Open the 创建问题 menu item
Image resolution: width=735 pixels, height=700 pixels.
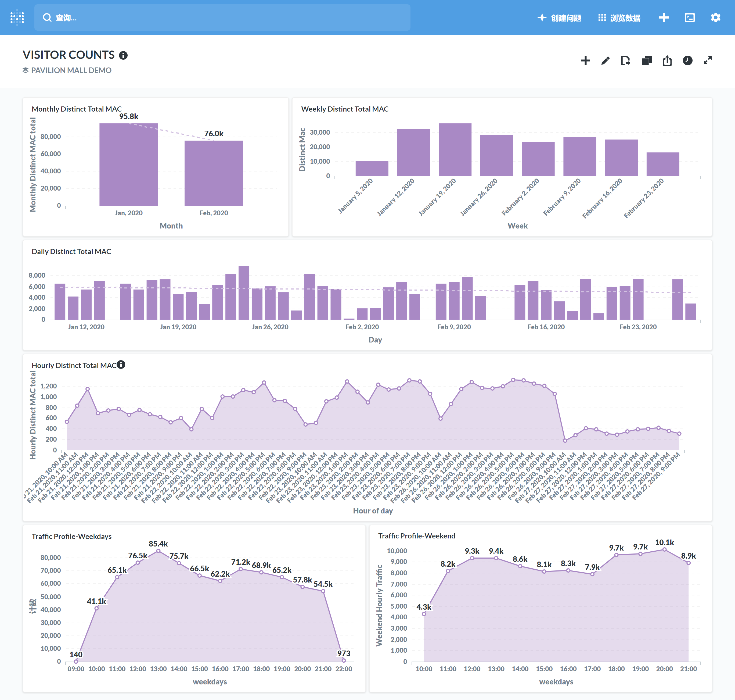[560, 18]
